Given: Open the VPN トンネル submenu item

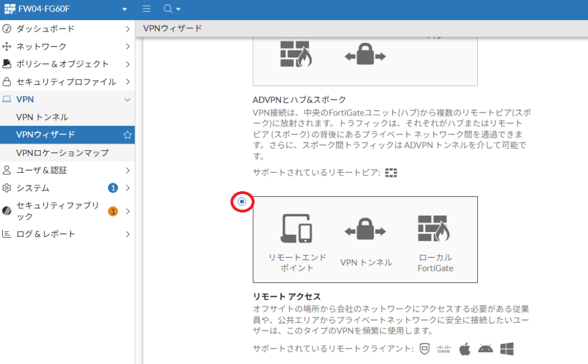Looking at the screenshot, I should coord(67,117).
